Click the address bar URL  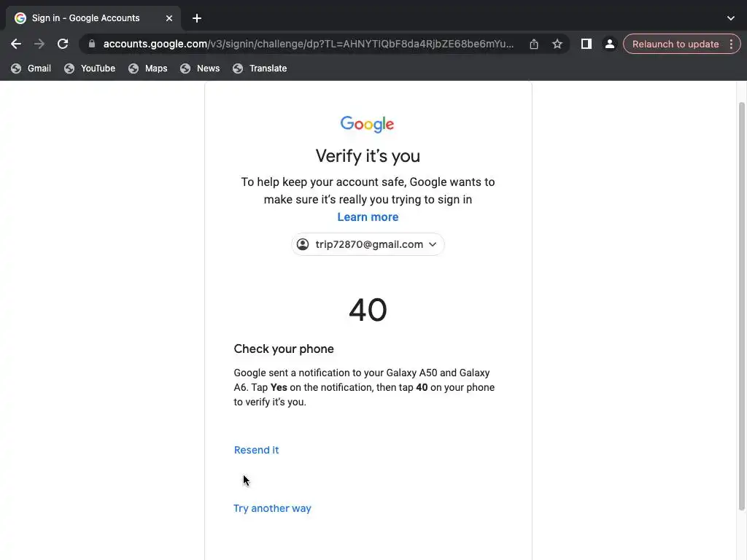point(306,44)
